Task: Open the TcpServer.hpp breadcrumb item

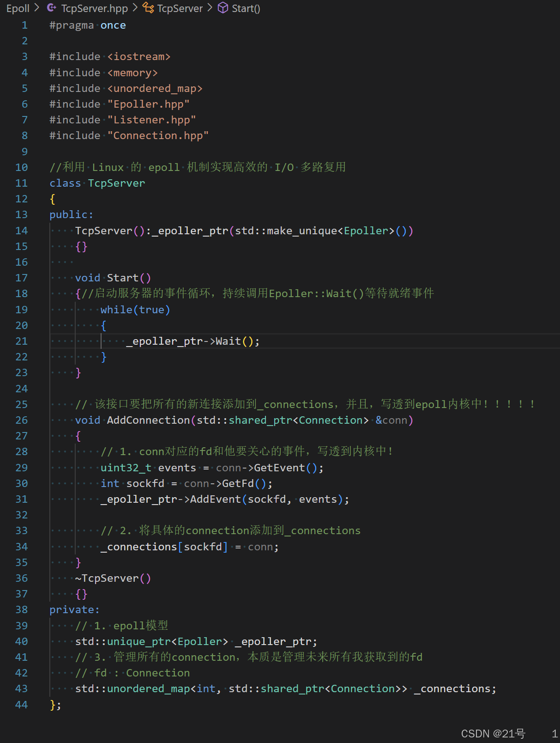Action: tap(95, 8)
